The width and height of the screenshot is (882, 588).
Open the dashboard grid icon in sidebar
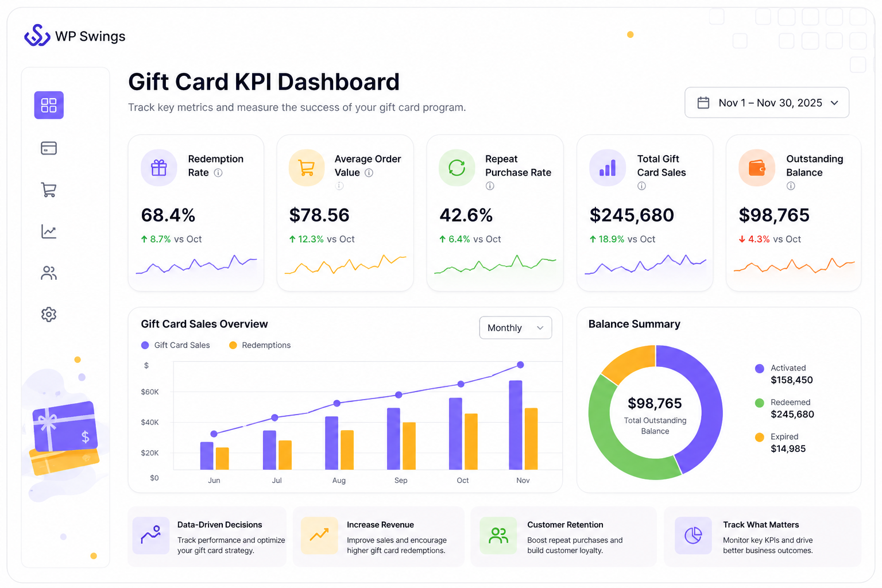click(49, 105)
